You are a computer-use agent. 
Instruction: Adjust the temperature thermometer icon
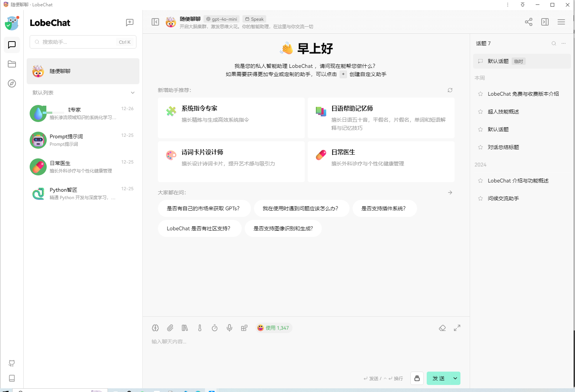(x=200, y=328)
